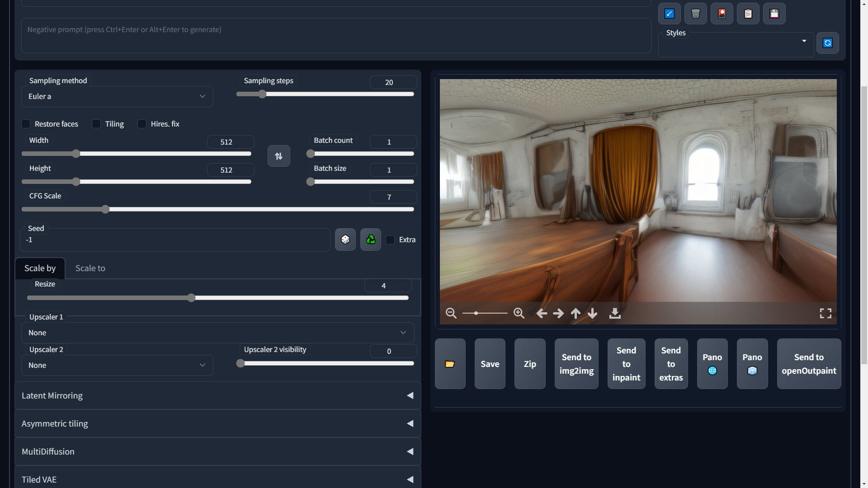This screenshot has height=488, width=868.
Task: Reuse last seed via the recycle icon
Action: [x=370, y=239]
